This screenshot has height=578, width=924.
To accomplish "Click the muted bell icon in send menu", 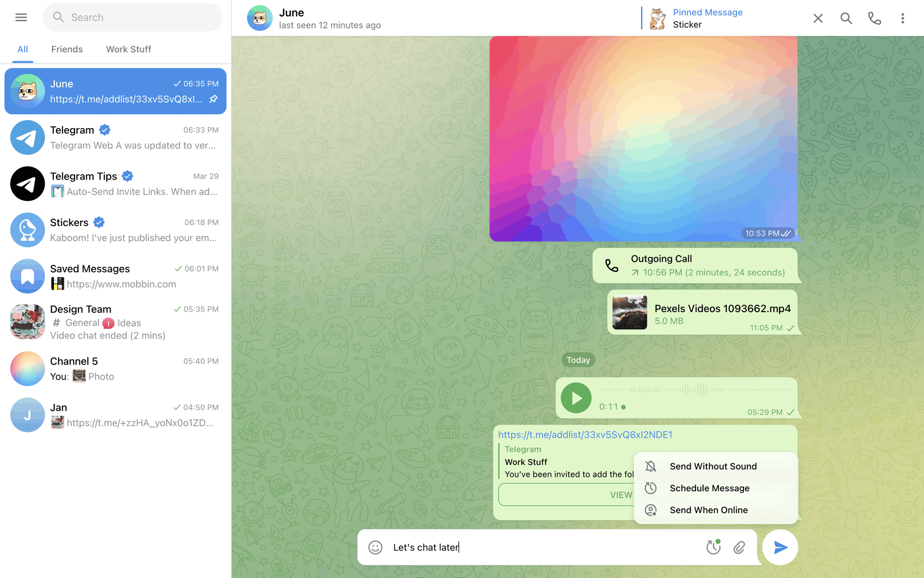I will tap(651, 466).
